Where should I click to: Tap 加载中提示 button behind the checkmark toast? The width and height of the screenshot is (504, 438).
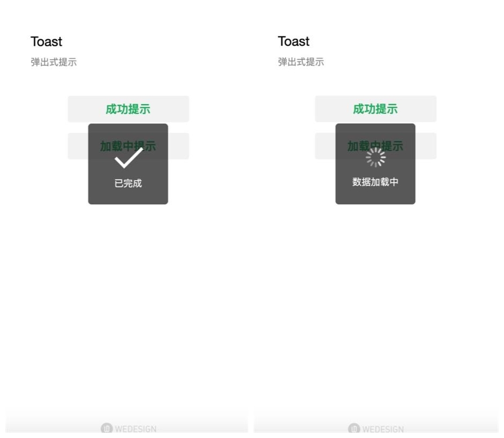128,146
